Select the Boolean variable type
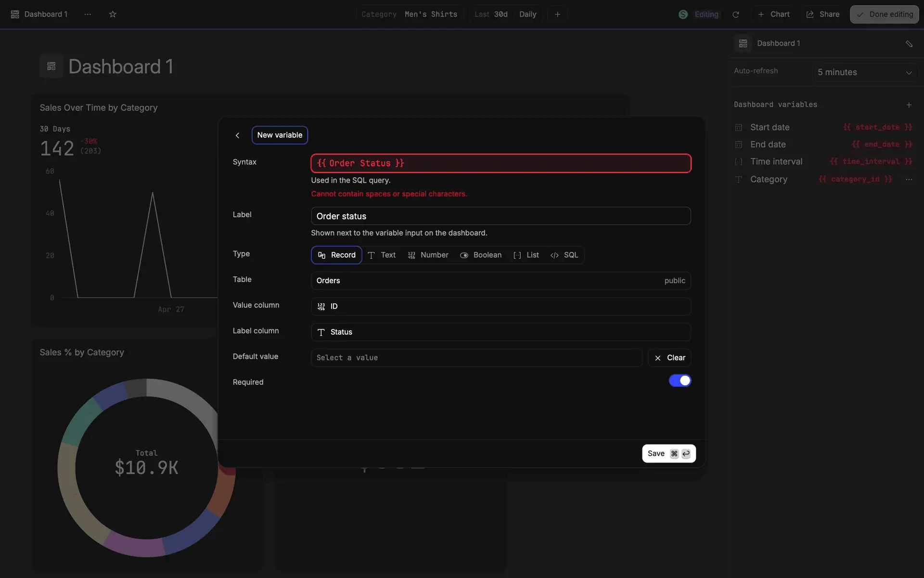The height and width of the screenshot is (578, 924). click(x=481, y=255)
